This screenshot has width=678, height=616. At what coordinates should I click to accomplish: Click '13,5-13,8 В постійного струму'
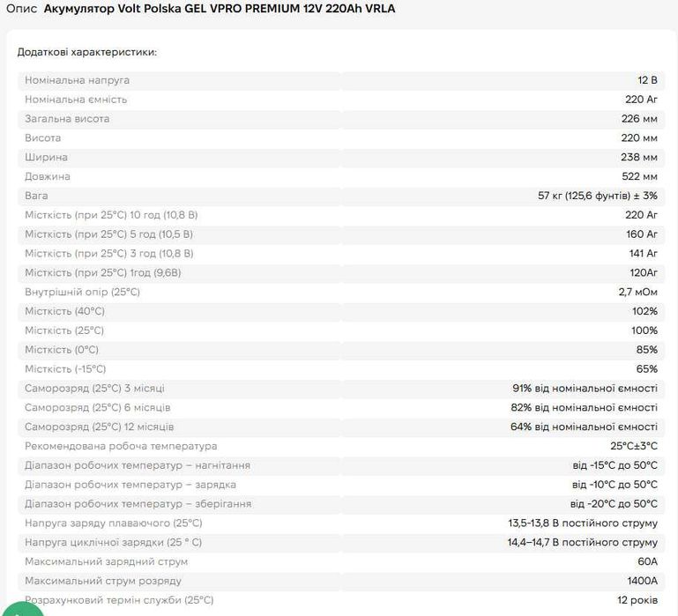tap(583, 523)
